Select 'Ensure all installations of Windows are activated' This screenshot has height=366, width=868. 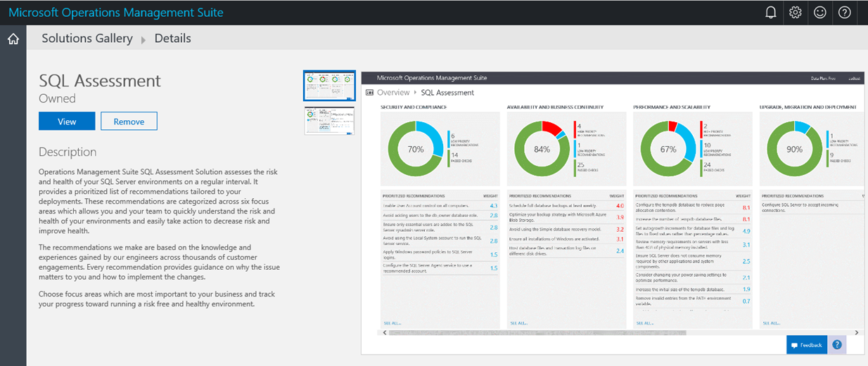point(566,240)
